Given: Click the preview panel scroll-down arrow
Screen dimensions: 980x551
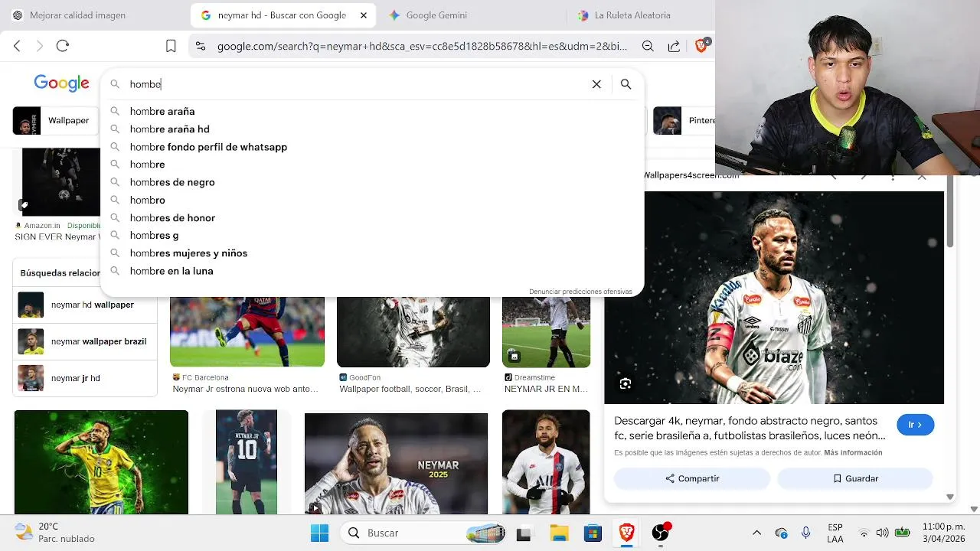Looking at the screenshot, I should (x=950, y=497).
